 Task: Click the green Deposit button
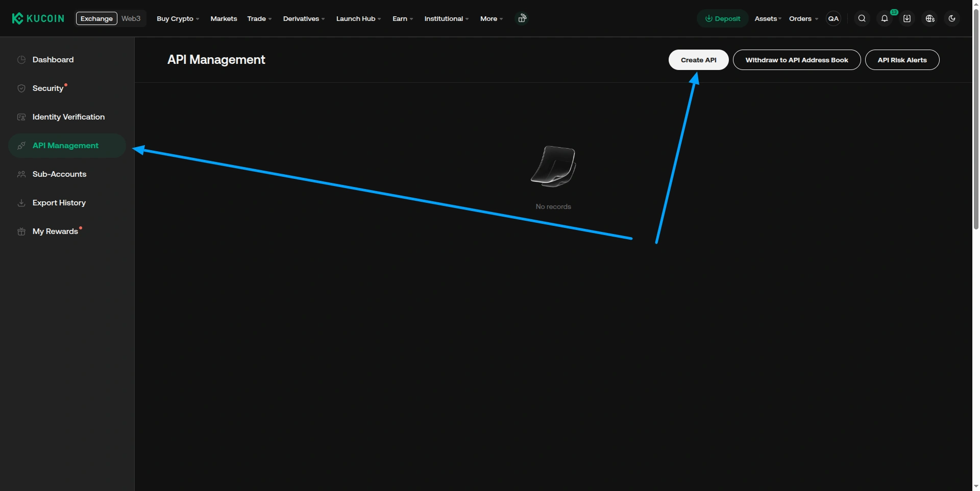(x=722, y=18)
